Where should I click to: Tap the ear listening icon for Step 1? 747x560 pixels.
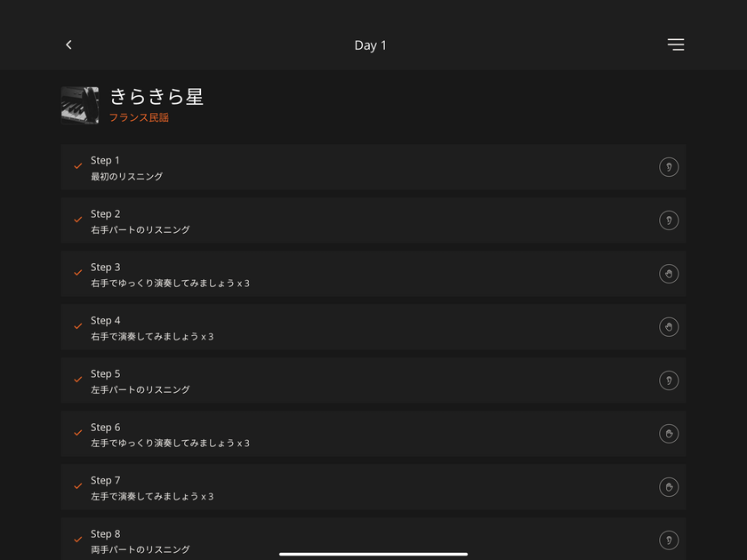(x=669, y=167)
